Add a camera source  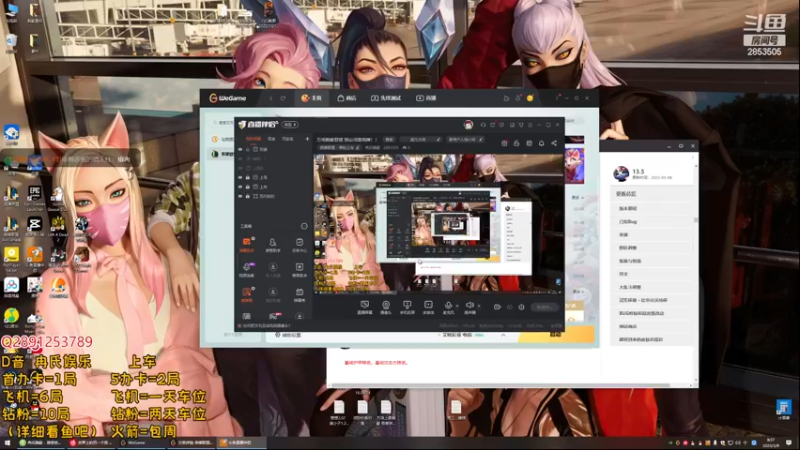(x=386, y=307)
